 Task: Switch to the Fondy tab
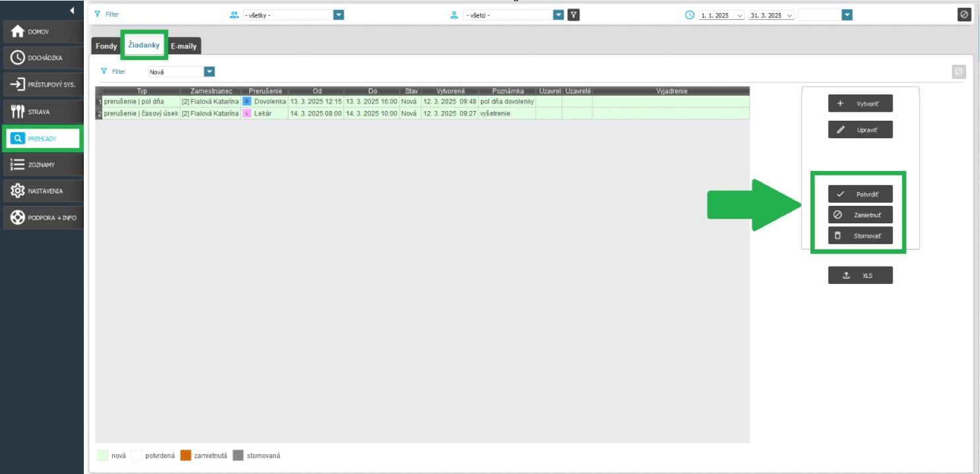[106, 46]
